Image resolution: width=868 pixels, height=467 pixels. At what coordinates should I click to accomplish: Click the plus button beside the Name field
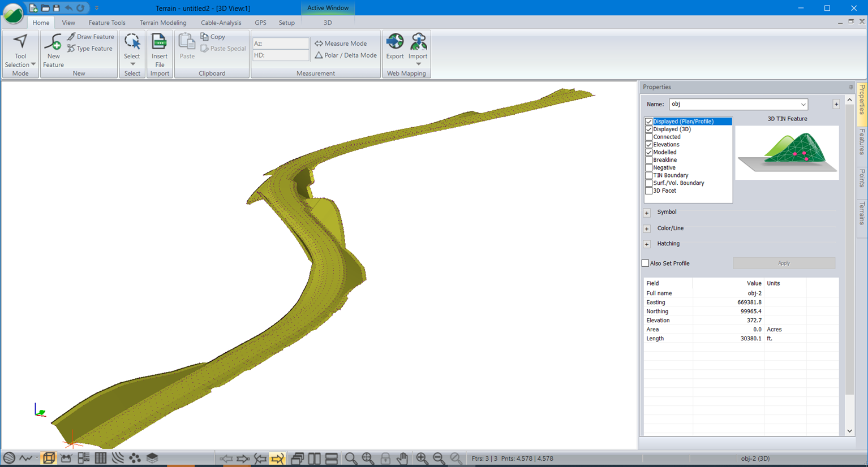pos(836,104)
